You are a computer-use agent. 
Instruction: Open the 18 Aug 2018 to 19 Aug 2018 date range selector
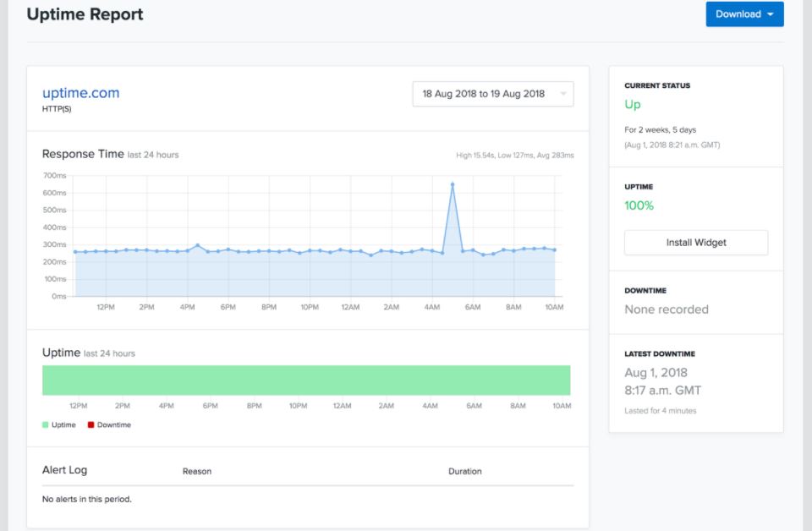click(x=492, y=94)
